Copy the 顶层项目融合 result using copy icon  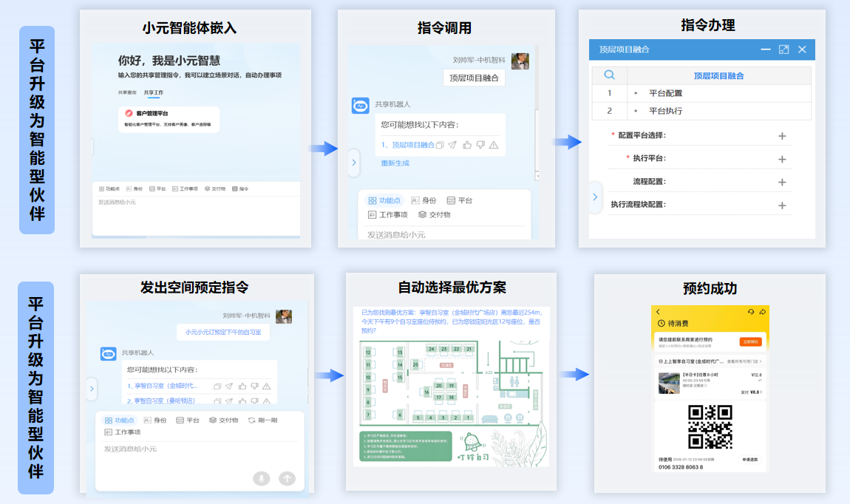tap(440, 145)
